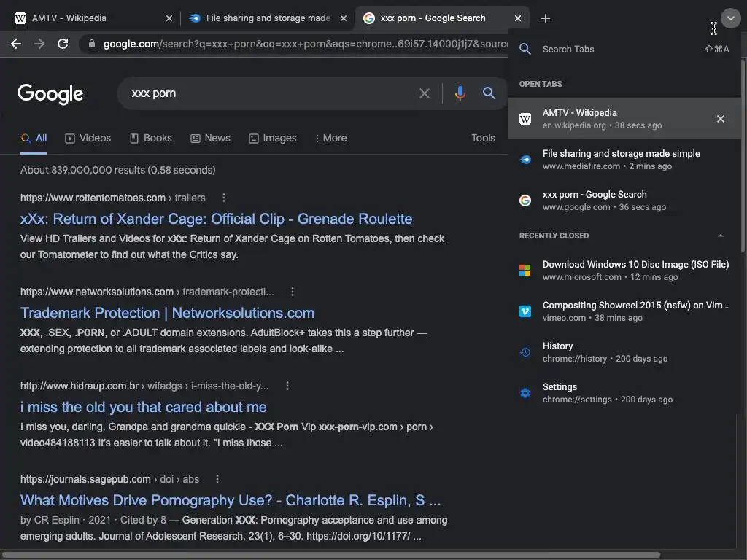This screenshot has width=747, height=560.
Task: Reopen Compositing Showreel 2015 vimeo entry
Action: pos(624,311)
